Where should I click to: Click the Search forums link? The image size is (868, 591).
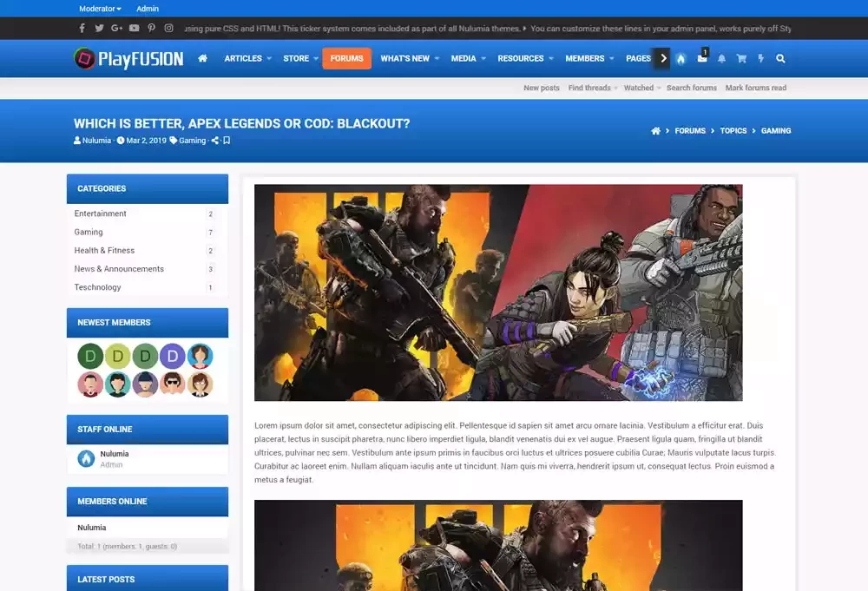(692, 88)
